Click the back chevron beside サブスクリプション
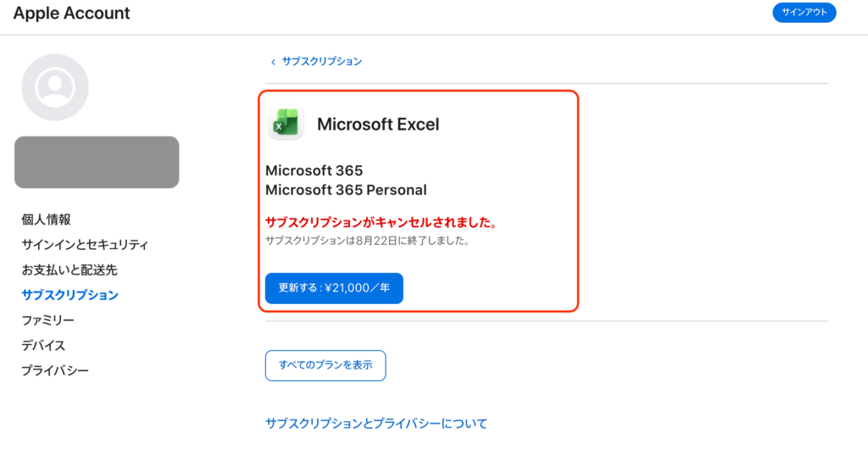The height and width of the screenshot is (466, 868). click(273, 62)
